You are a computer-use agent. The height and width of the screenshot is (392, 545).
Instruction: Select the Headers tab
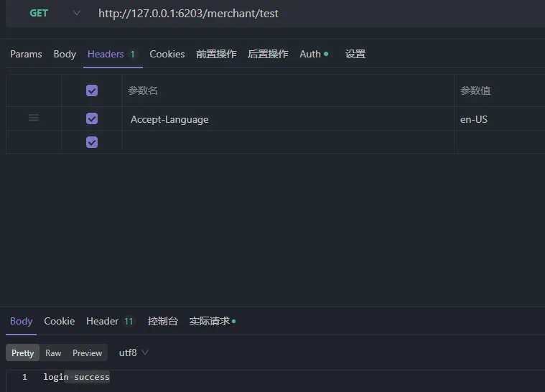click(x=111, y=55)
